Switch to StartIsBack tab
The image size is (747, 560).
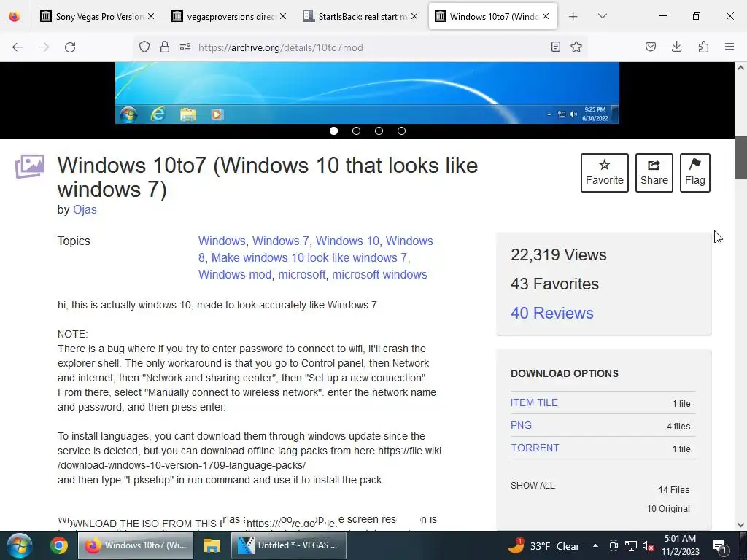click(x=361, y=17)
